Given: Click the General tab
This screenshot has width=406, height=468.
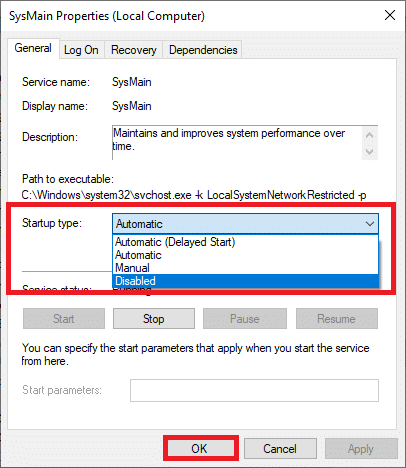Looking at the screenshot, I should 33,48.
